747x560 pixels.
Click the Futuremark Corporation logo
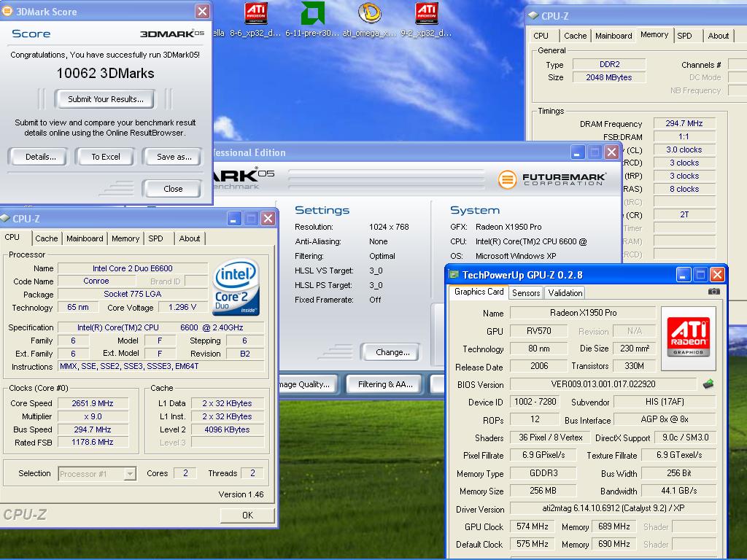click(x=553, y=179)
